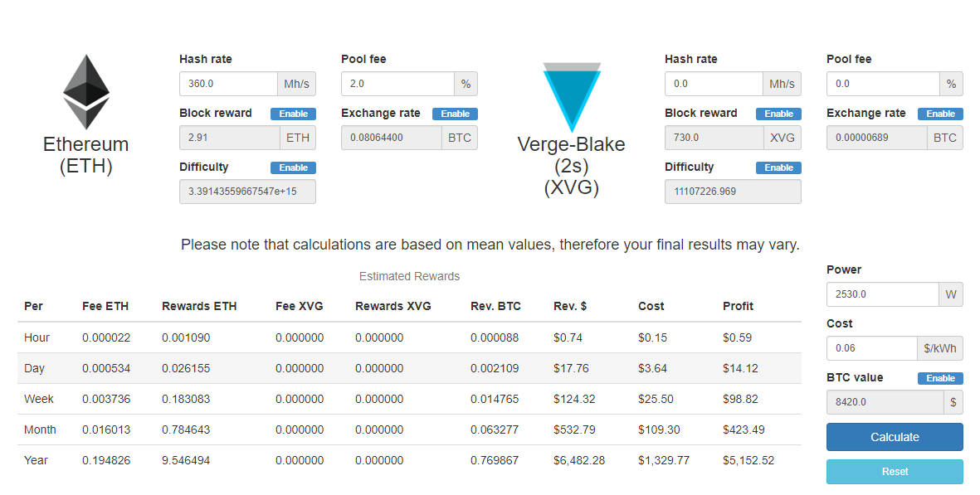
Task: Enable the Ethereum Block reward field
Action: pyautogui.click(x=293, y=114)
